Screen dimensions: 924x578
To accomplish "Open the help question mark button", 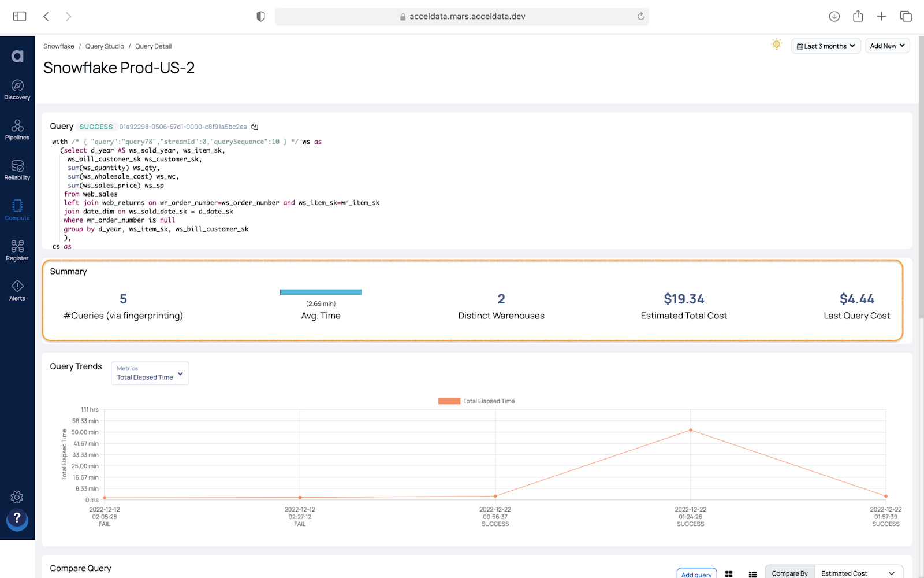I will click(17, 519).
